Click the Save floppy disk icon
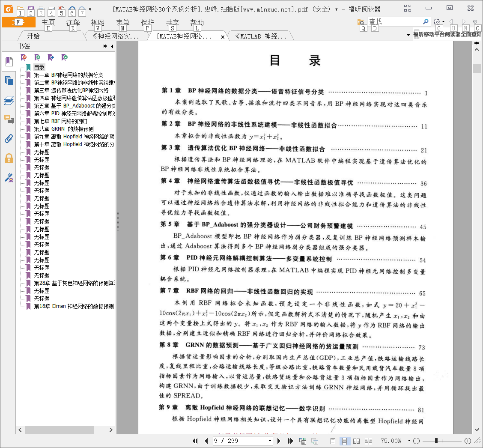The height and width of the screenshot is (448, 483). tap(30, 10)
